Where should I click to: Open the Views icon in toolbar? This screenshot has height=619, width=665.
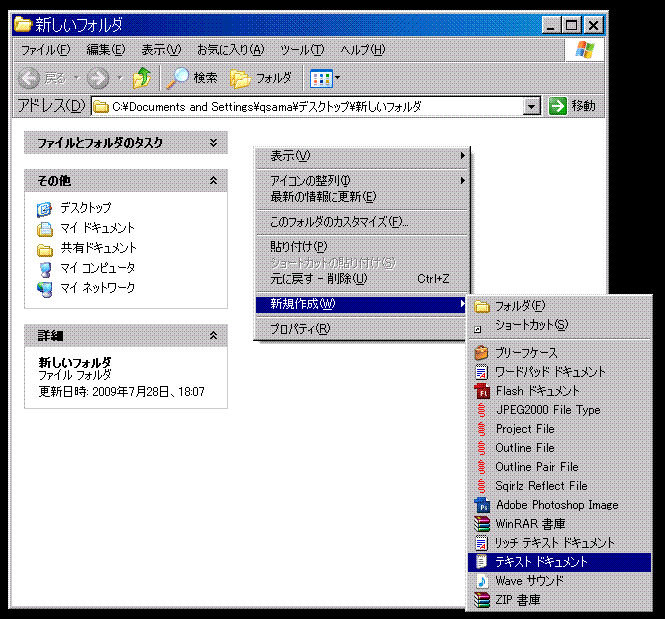[x=321, y=78]
